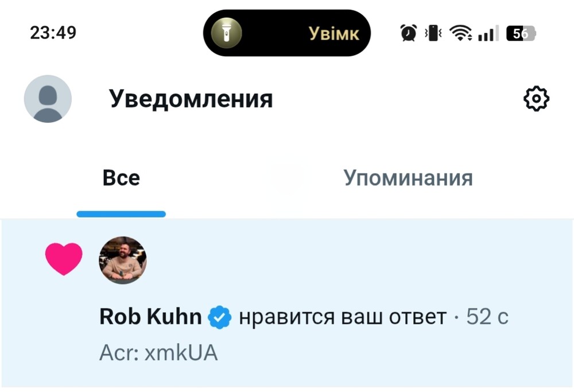Open the liked reply "Acr: xmkUA"
This screenshot has width=574, height=392.
(x=158, y=352)
